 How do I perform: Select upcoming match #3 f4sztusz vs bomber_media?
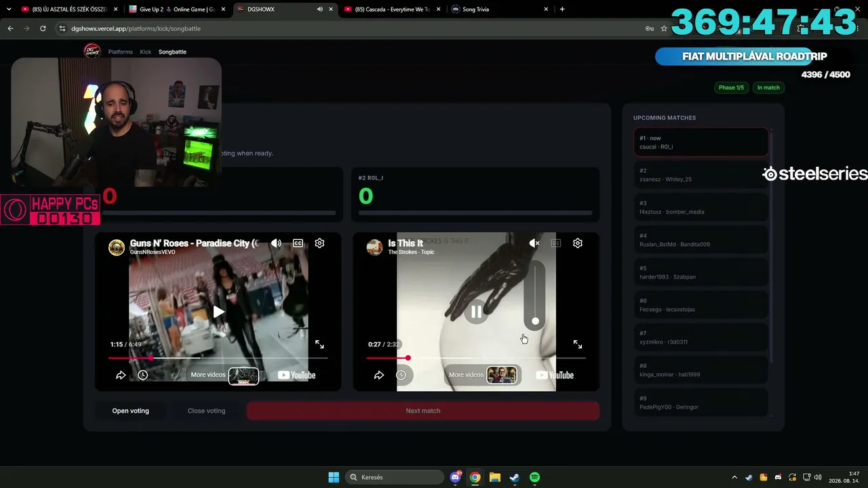701,207
